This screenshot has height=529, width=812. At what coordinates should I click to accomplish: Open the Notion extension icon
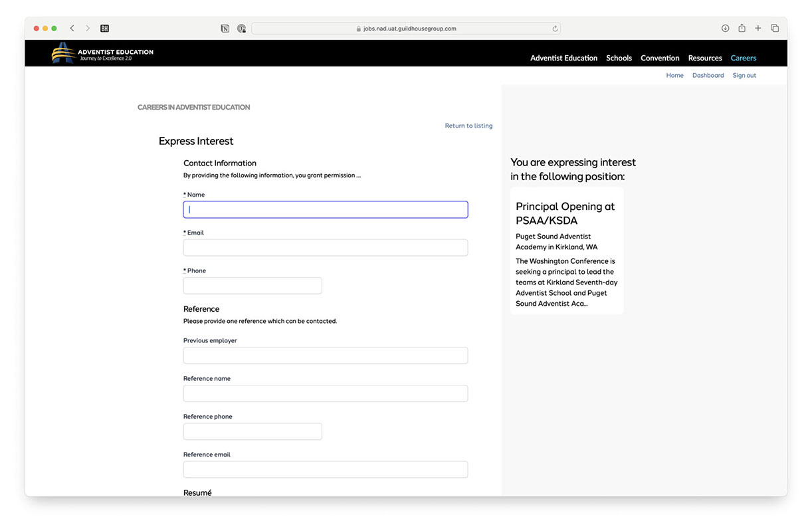225,29
